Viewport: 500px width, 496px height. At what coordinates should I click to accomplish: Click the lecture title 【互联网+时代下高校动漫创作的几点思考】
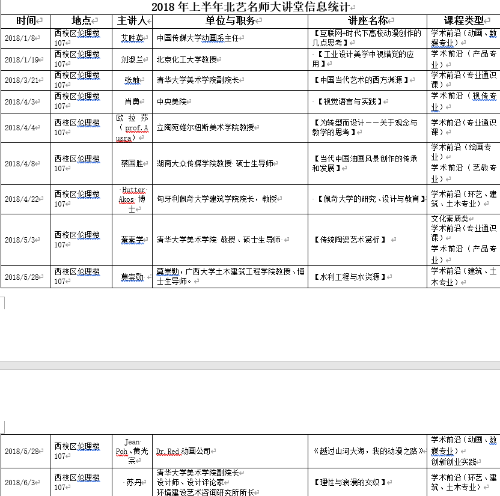[x=367, y=38]
